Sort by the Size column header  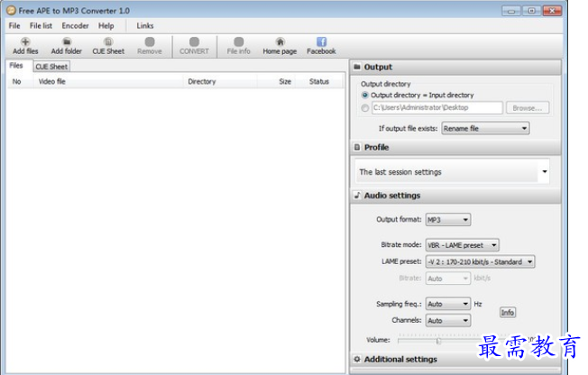click(x=277, y=81)
